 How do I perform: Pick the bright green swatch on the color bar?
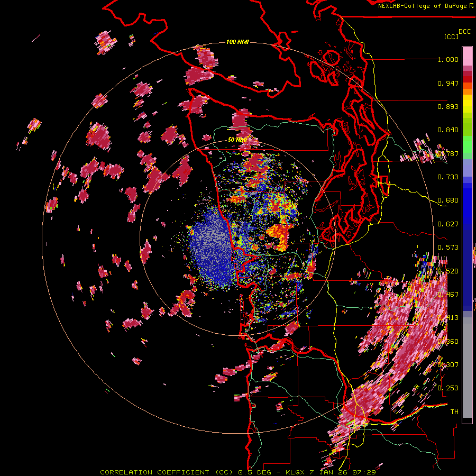pyautogui.click(x=467, y=144)
